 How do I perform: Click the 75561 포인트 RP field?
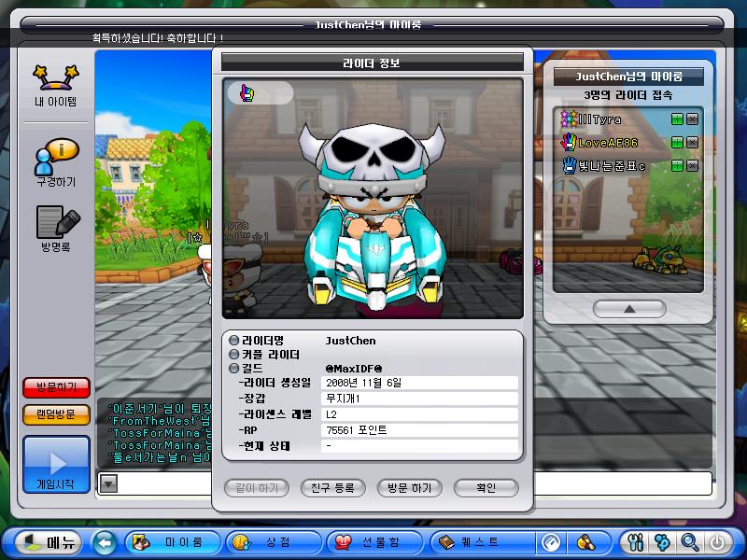pos(419,430)
